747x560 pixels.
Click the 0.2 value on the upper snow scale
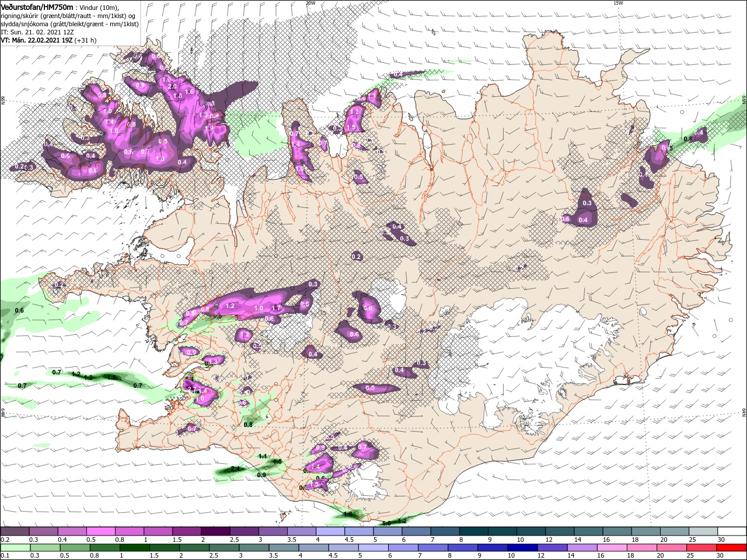click(x=5, y=540)
